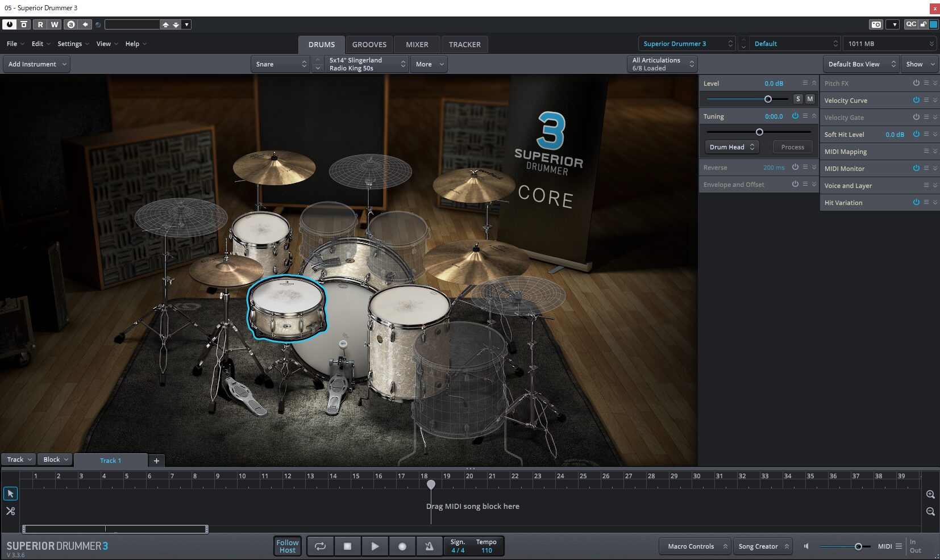Enable Envelope and Offset power button

click(795, 184)
